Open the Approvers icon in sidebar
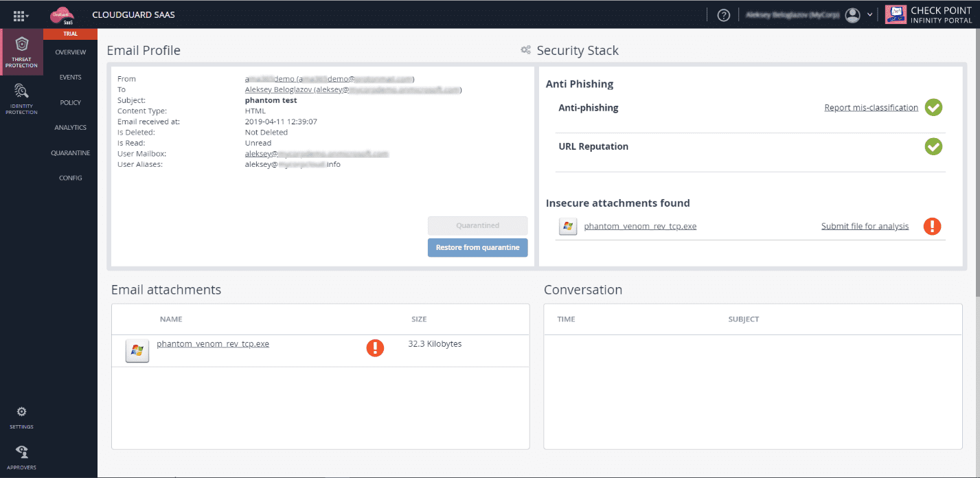The width and height of the screenshot is (980, 478). click(x=21, y=452)
